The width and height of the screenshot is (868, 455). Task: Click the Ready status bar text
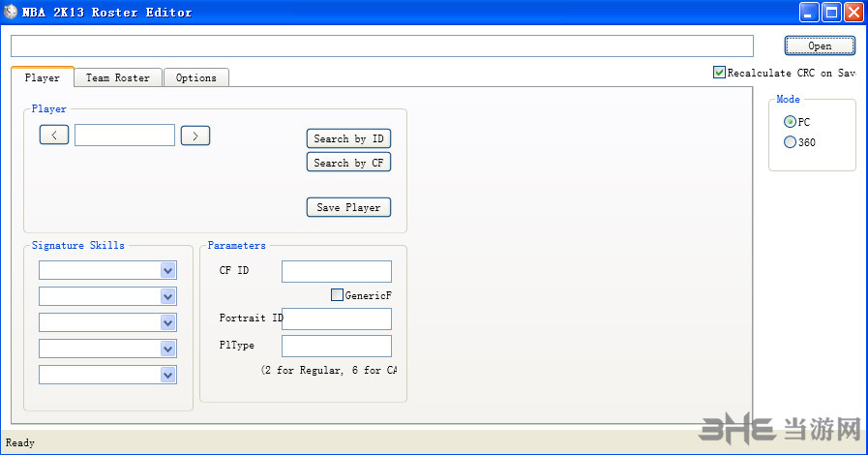[20, 442]
